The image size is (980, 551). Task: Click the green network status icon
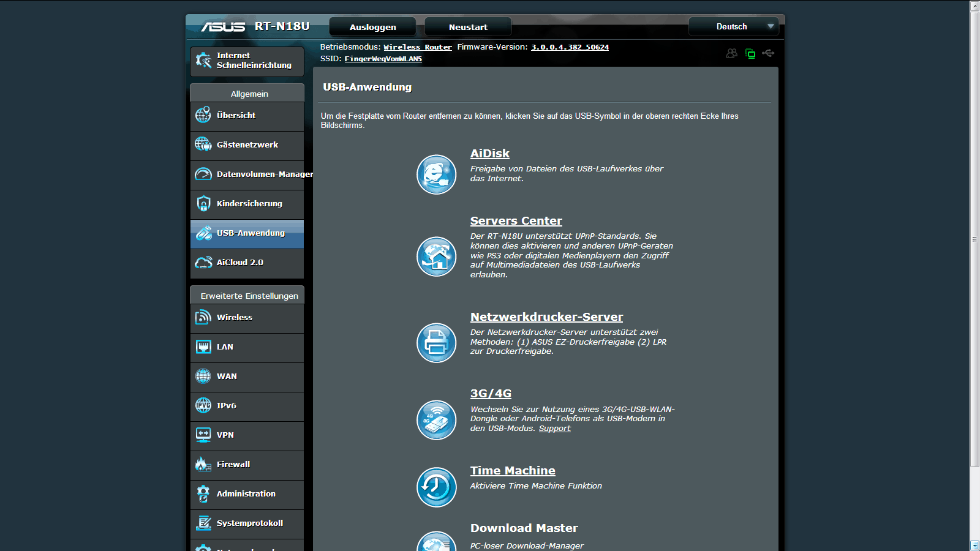(750, 53)
